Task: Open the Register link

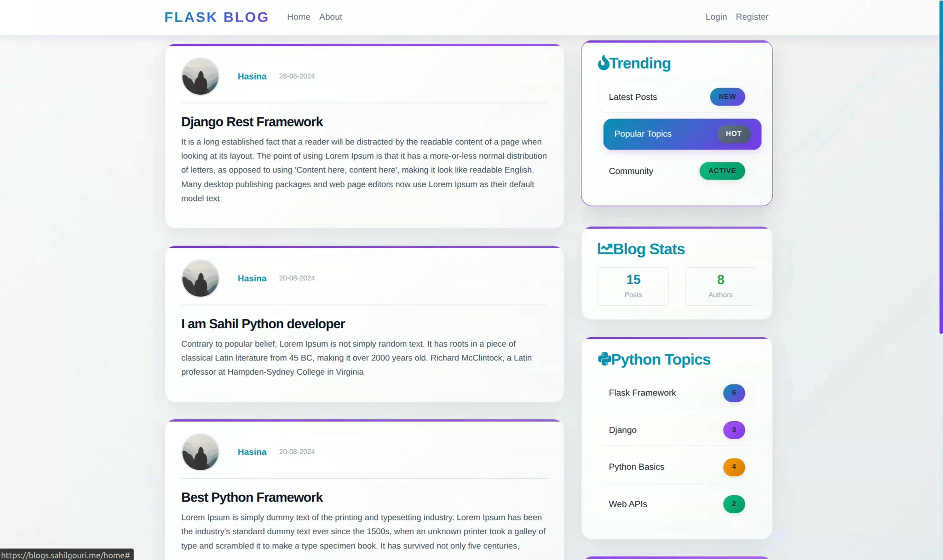Action: click(x=752, y=17)
